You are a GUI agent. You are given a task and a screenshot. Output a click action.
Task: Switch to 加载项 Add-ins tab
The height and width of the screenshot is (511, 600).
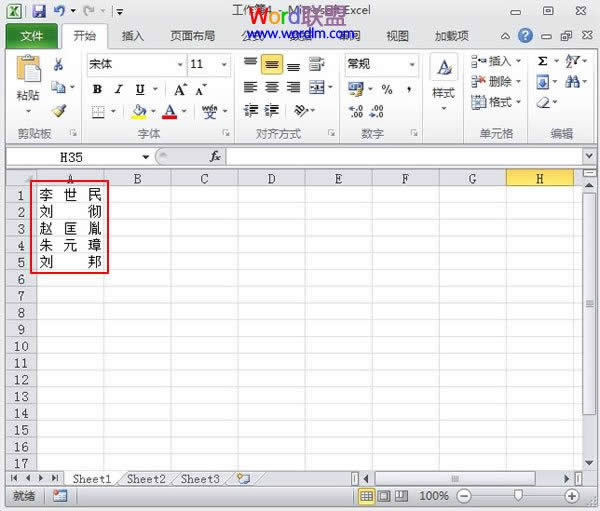[x=452, y=36]
